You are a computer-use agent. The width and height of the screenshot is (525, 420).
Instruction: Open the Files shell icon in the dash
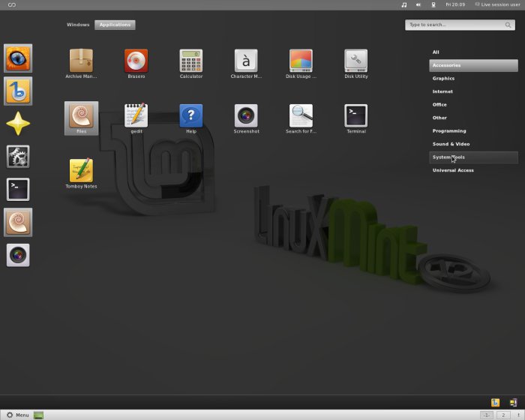(x=18, y=222)
